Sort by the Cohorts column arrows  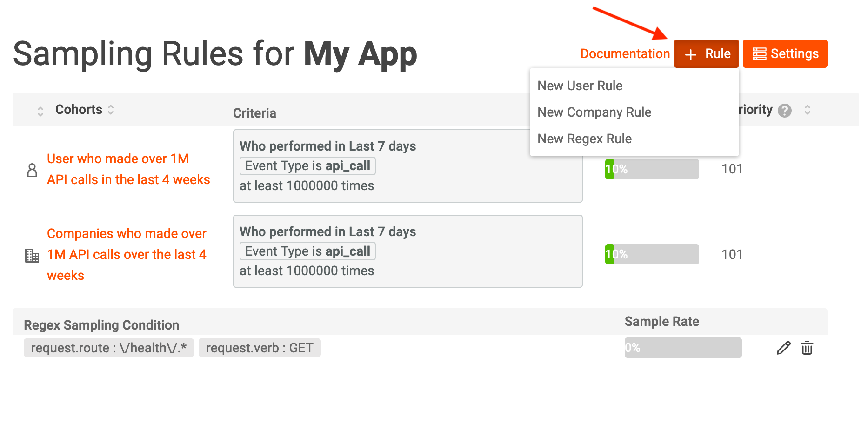pyautogui.click(x=111, y=110)
